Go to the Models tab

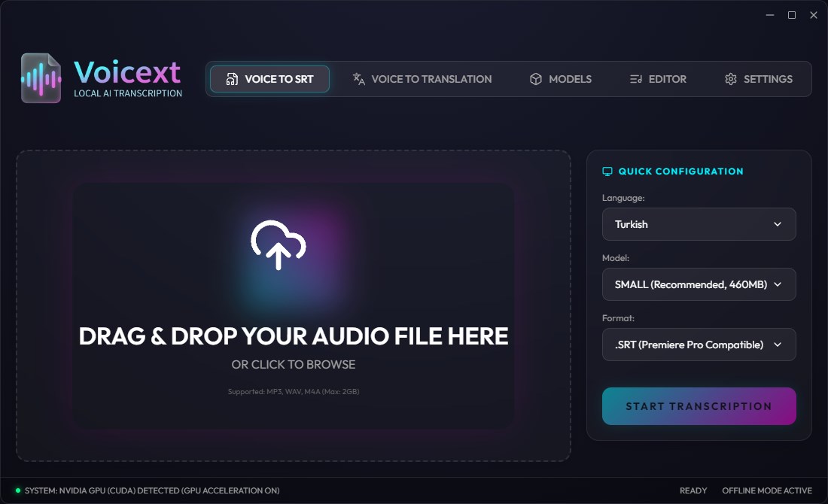[560, 79]
